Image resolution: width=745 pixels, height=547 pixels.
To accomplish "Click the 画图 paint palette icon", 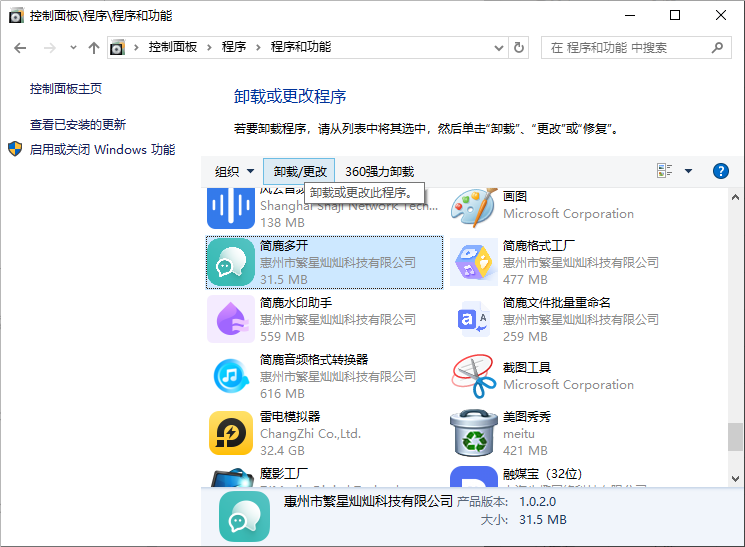I will tap(474, 208).
